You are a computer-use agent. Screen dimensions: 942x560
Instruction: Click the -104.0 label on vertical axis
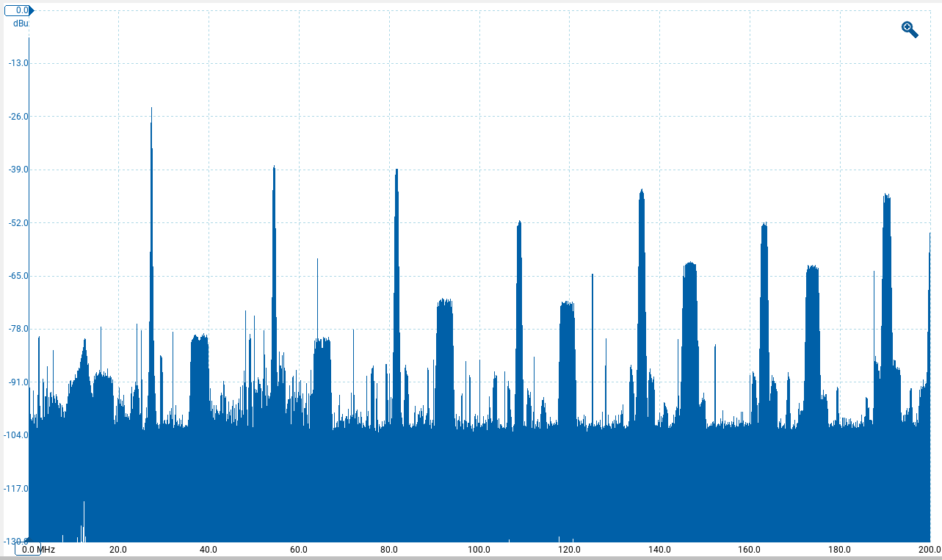click(15, 435)
